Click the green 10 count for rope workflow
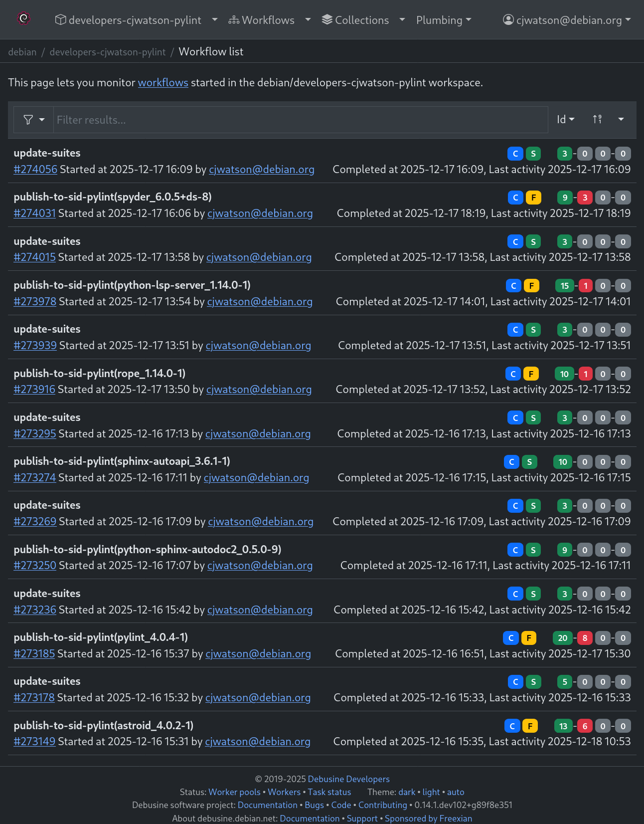Screen dimensions: 644x824 tap(564, 374)
